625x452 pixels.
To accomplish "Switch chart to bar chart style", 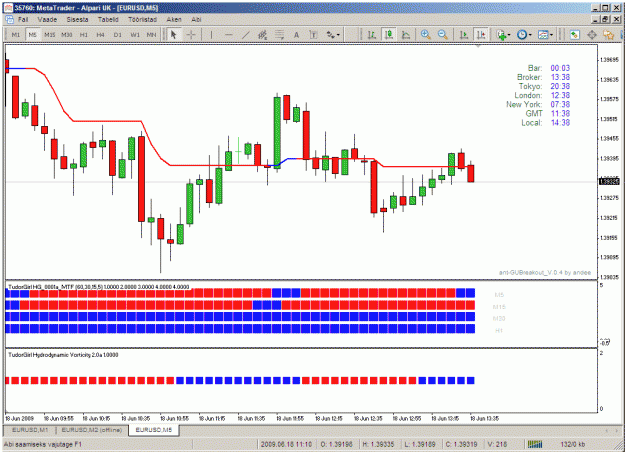I will click(x=372, y=35).
